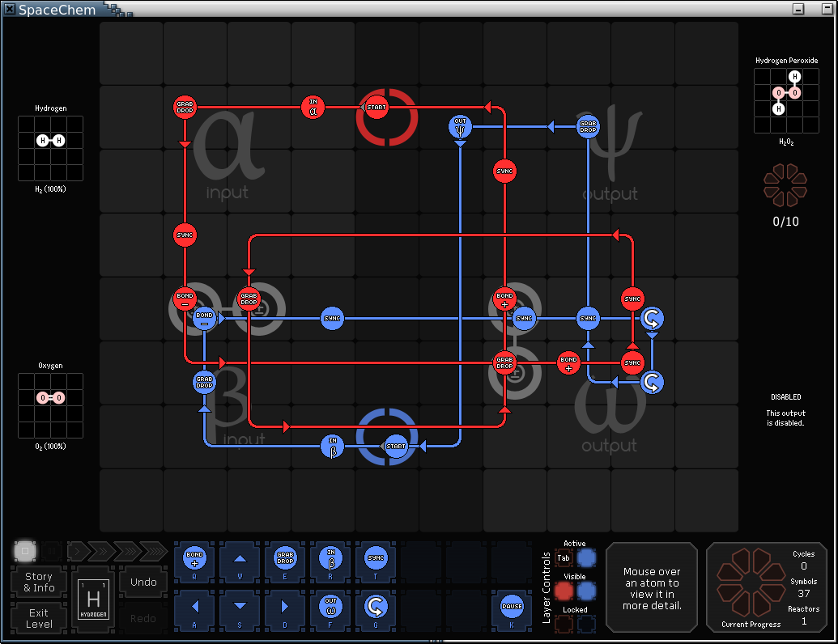The image size is (838, 644).
Task: Stop the simulation with the stop button
Action: click(25, 550)
